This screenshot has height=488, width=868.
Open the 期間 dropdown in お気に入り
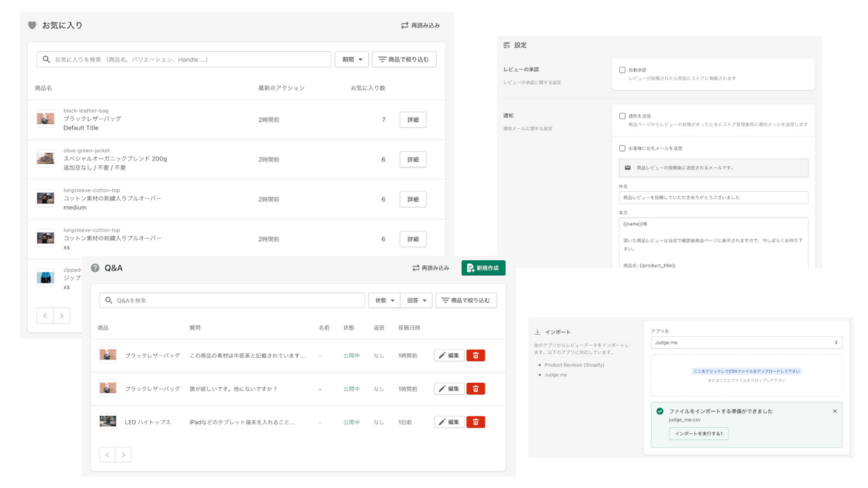click(351, 59)
